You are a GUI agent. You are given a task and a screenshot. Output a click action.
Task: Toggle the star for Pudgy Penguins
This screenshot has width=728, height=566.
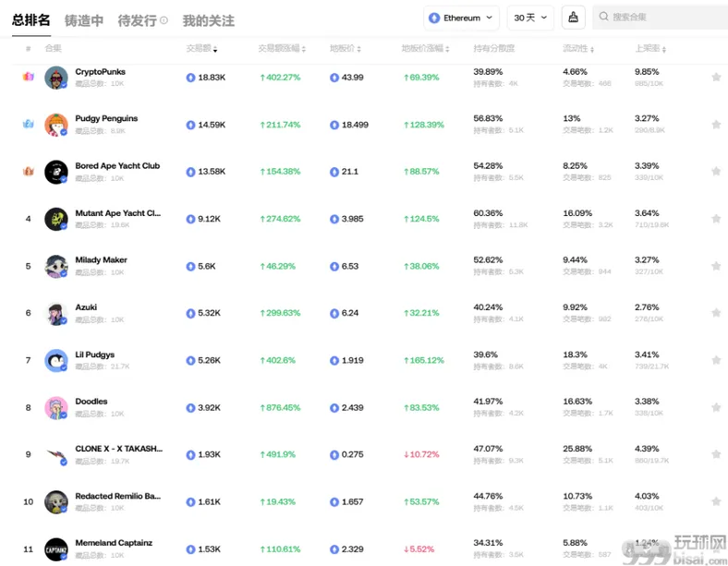click(716, 125)
